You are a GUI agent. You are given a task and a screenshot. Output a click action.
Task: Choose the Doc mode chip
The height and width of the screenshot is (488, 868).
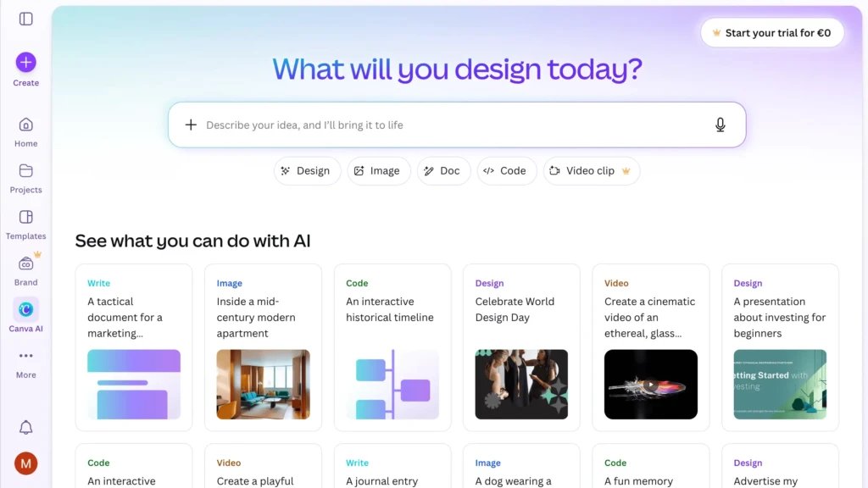[x=443, y=171]
